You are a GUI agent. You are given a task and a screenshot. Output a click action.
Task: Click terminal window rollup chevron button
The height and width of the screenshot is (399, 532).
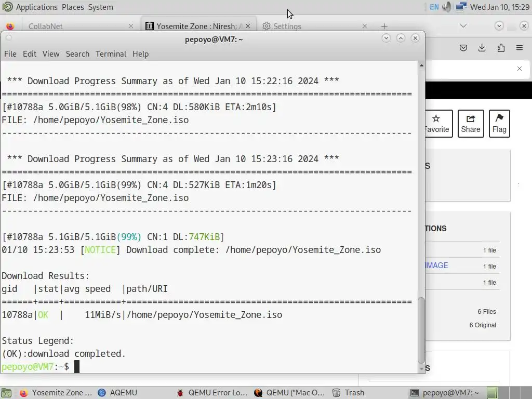coord(386,38)
